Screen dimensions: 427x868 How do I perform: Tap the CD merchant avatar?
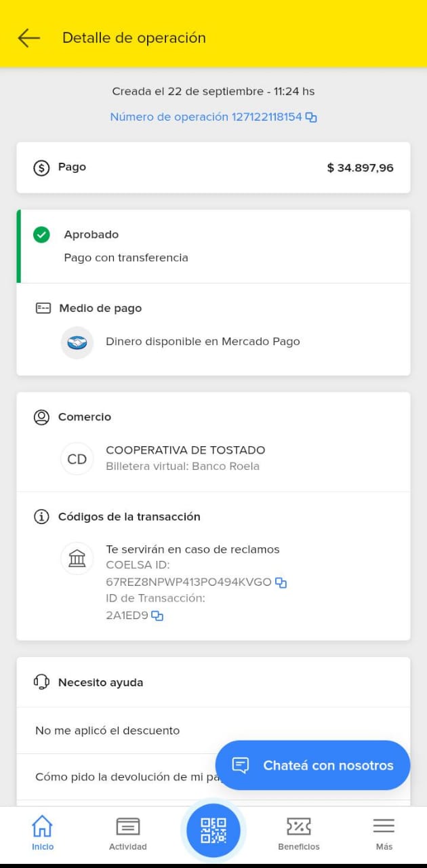coord(77,459)
